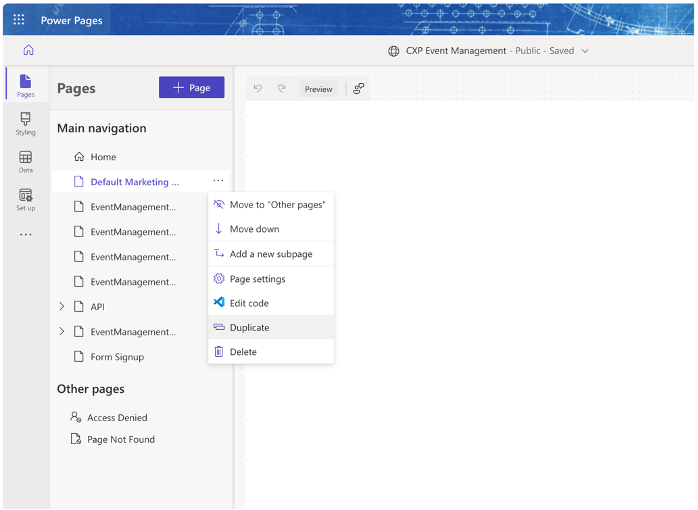Screen dimensions: 698x510
Task: Click the Redo arrow in the toolbar
Action: pyautogui.click(x=281, y=89)
